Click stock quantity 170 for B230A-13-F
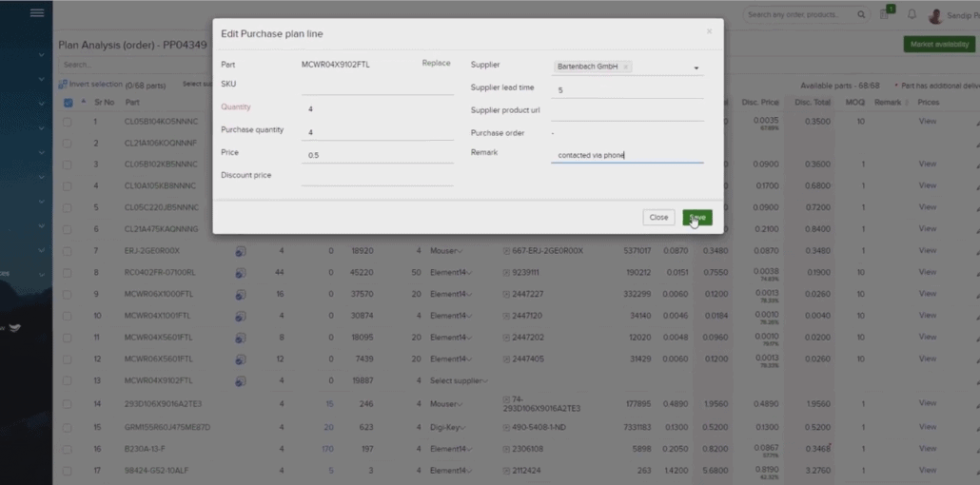 (x=327, y=449)
